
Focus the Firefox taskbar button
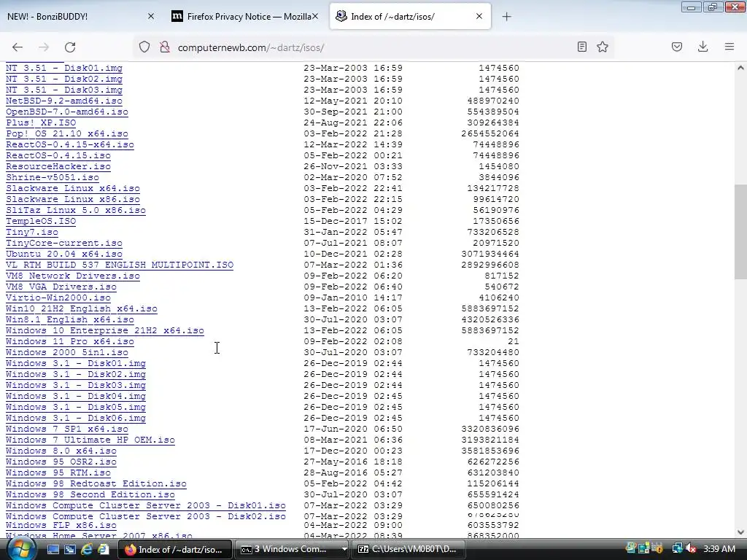[x=174, y=550]
